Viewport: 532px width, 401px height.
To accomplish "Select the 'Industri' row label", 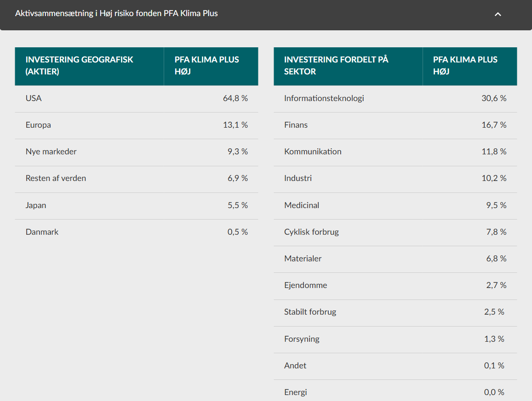I will tap(298, 178).
